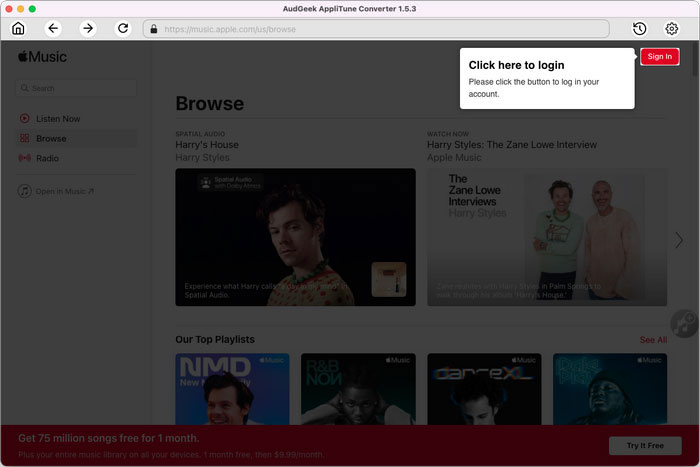The image size is (700, 467).
Task: Click the floating add-music converter icon
Action: [684, 323]
